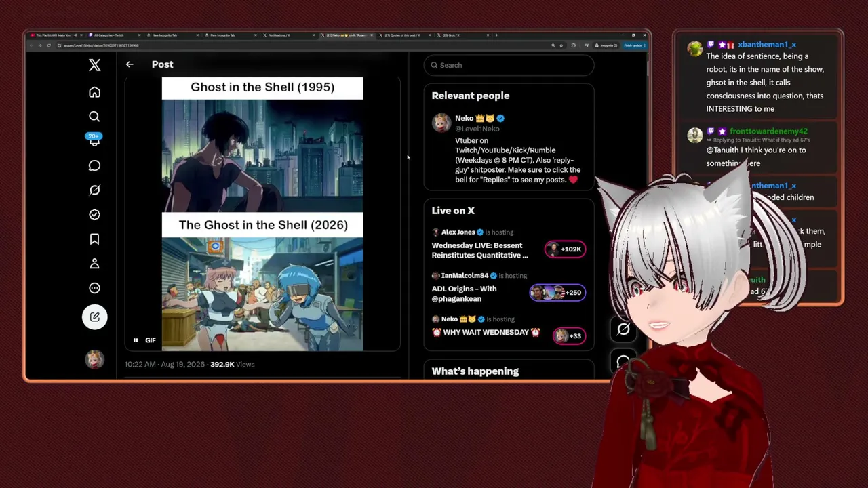
Task: Click the +102K listeners badge
Action: (565, 249)
